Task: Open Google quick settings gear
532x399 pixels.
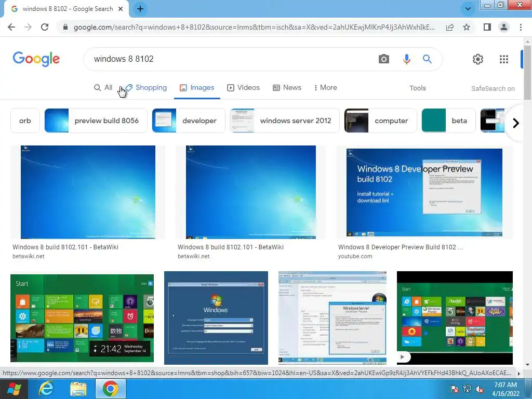Action: (478, 59)
